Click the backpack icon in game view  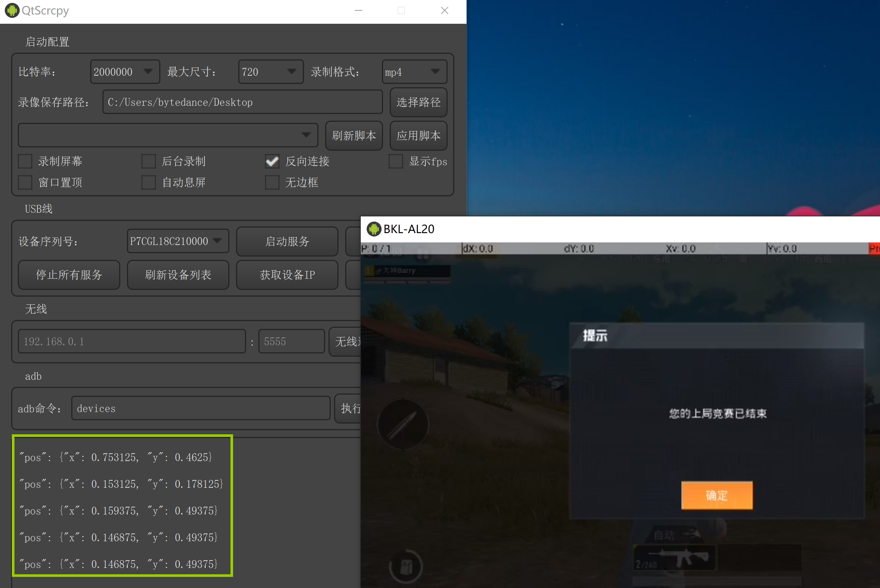pyautogui.click(x=406, y=566)
